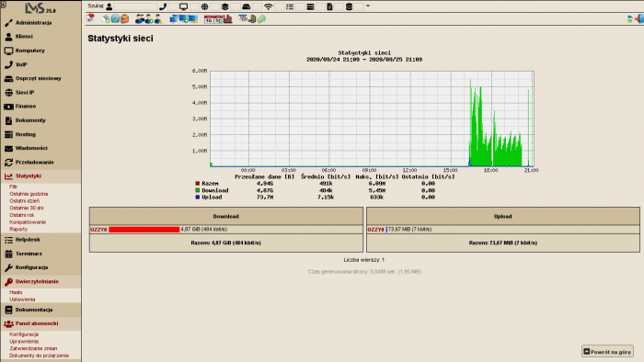Viewport: 644px width, 362px height.
Task: Click the database search icon
Action: tap(349, 6)
